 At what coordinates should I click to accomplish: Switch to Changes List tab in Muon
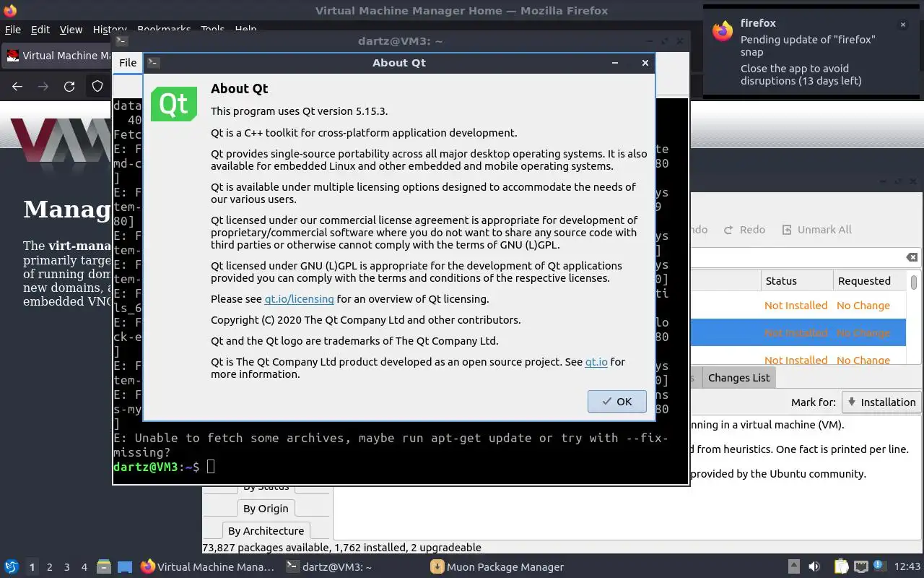click(738, 378)
